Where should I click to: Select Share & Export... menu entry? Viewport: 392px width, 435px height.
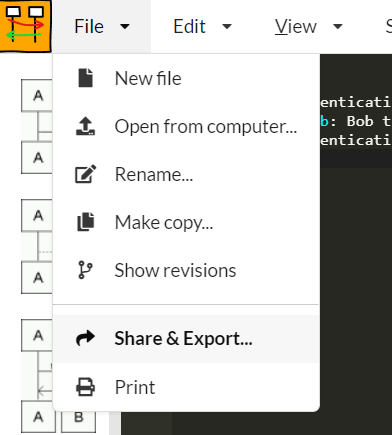point(186,339)
